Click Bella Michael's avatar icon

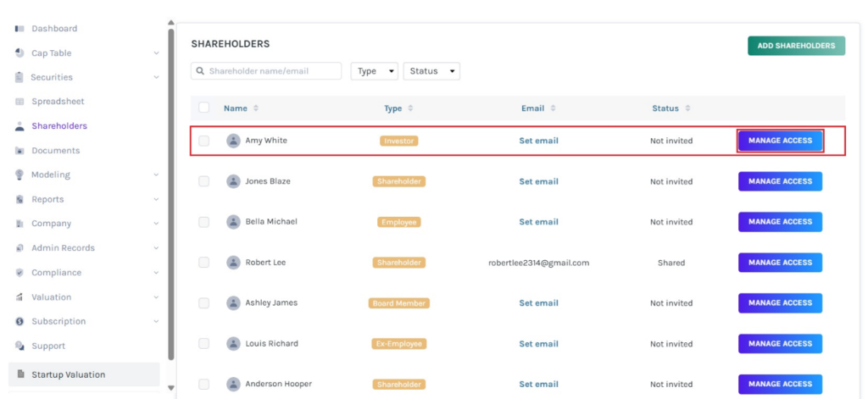(233, 221)
